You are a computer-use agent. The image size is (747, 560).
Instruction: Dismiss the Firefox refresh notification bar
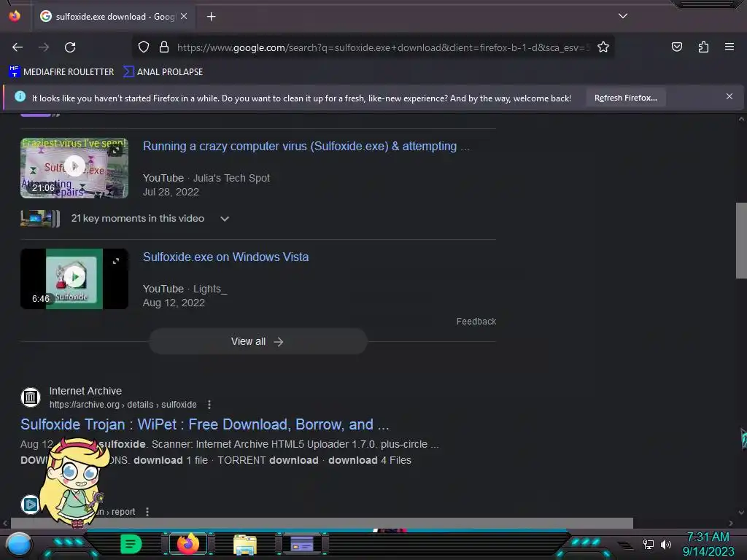click(x=729, y=96)
